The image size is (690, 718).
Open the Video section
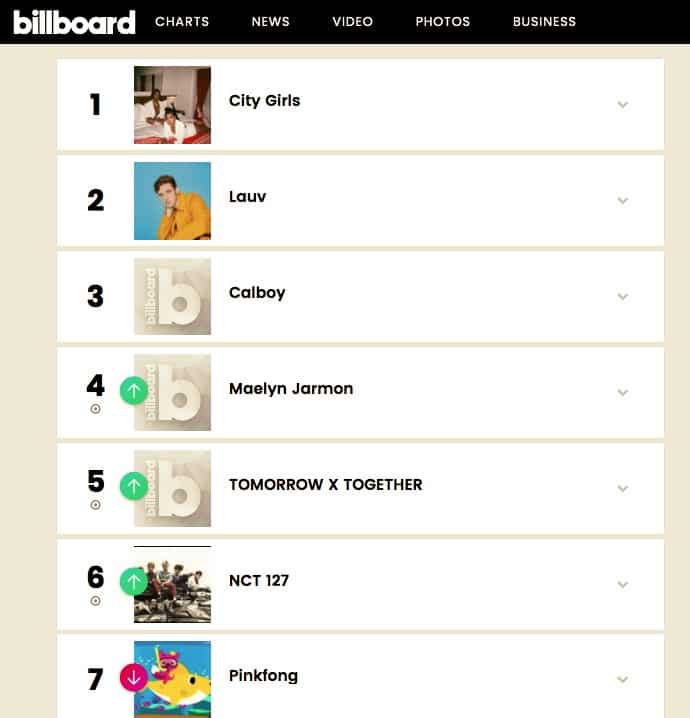click(352, 22)
